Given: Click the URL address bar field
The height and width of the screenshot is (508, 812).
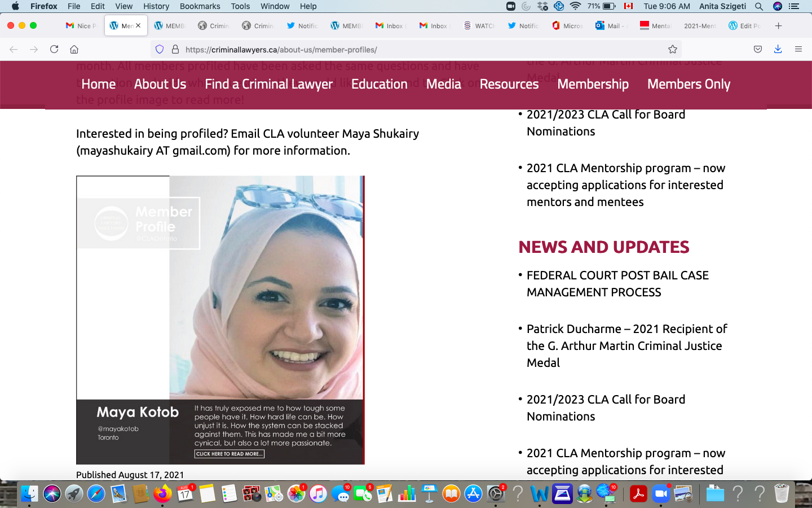Looking at the screenshot, I should point(417,49).
